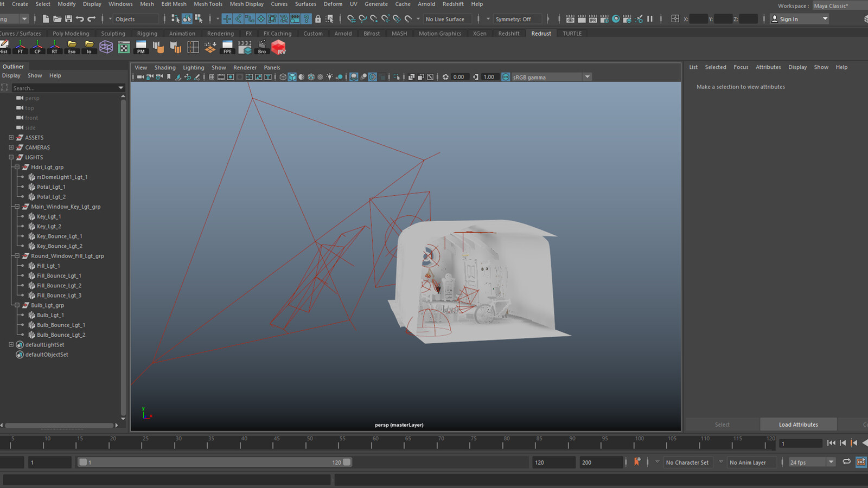This screenshot has height=488, width=868.
Task: Toggle smooth shade all cube button
Action: 292,77
